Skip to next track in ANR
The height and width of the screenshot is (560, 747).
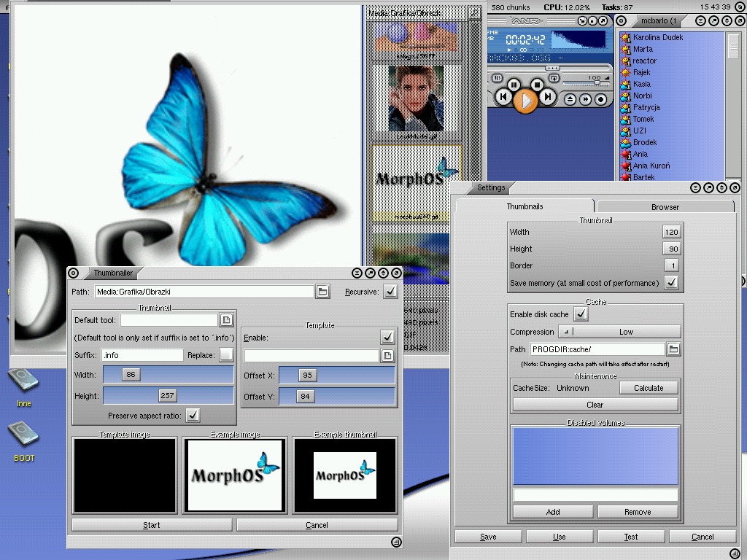tap(547, 97)
